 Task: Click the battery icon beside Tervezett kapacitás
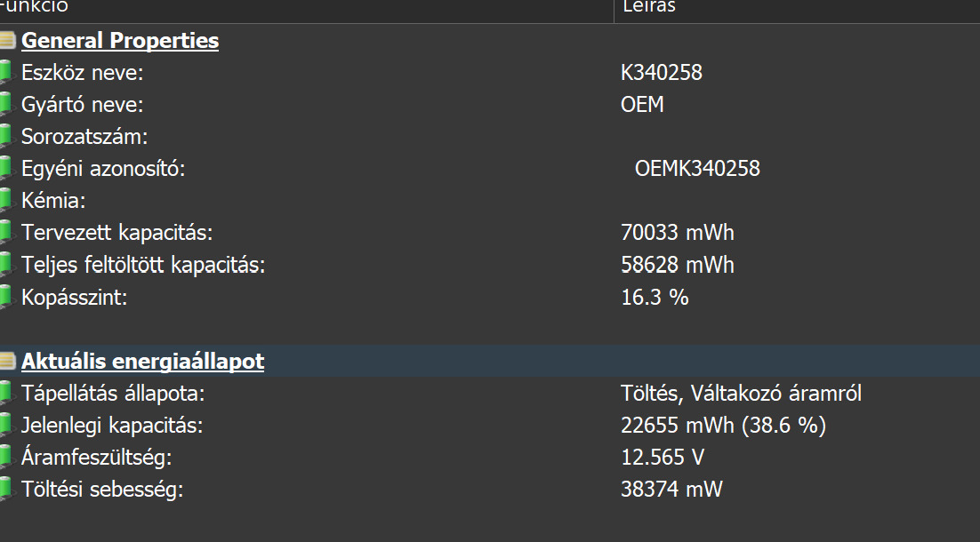click(7, 233)
